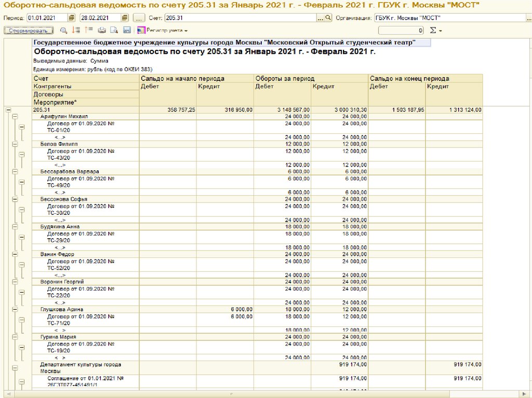
Task: Open calendar for start date 01.01.2021
Action: 72,18
